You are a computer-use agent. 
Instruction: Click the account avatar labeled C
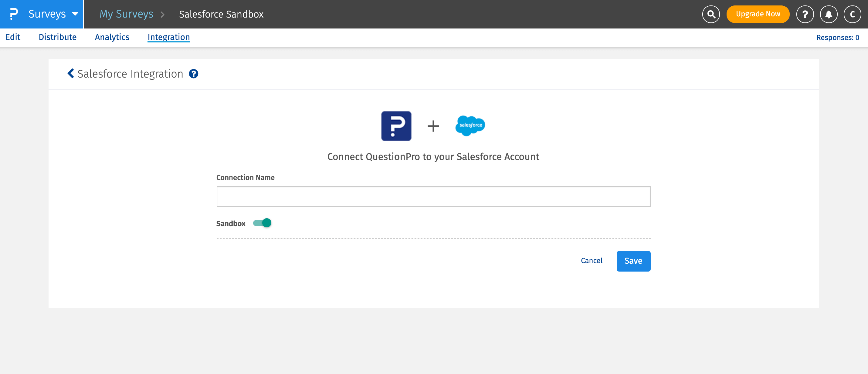click(x=853, y=14)
